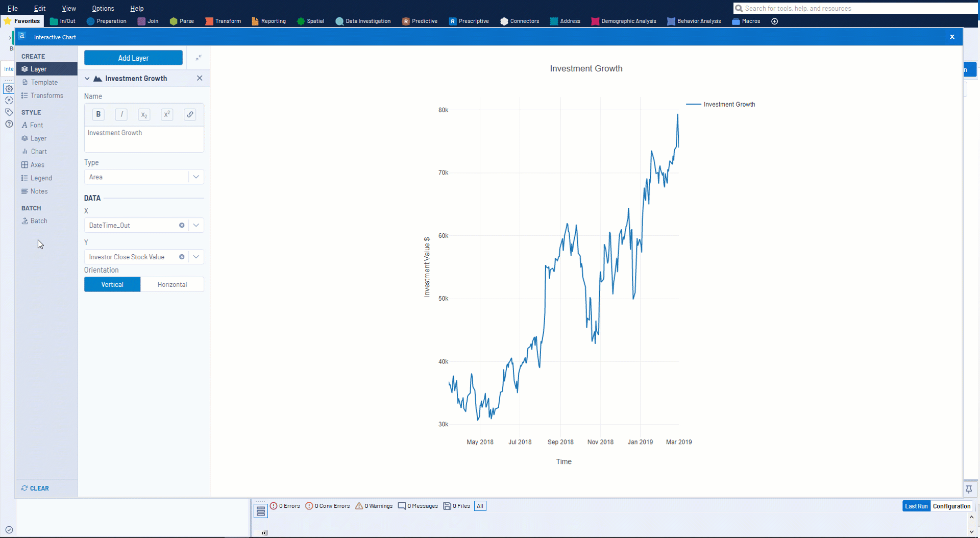Viewport: 980px width, 538px height.
Task: Toggle italic formatting for the chart name
Action: pyautogui.click(x=121, y=114)
